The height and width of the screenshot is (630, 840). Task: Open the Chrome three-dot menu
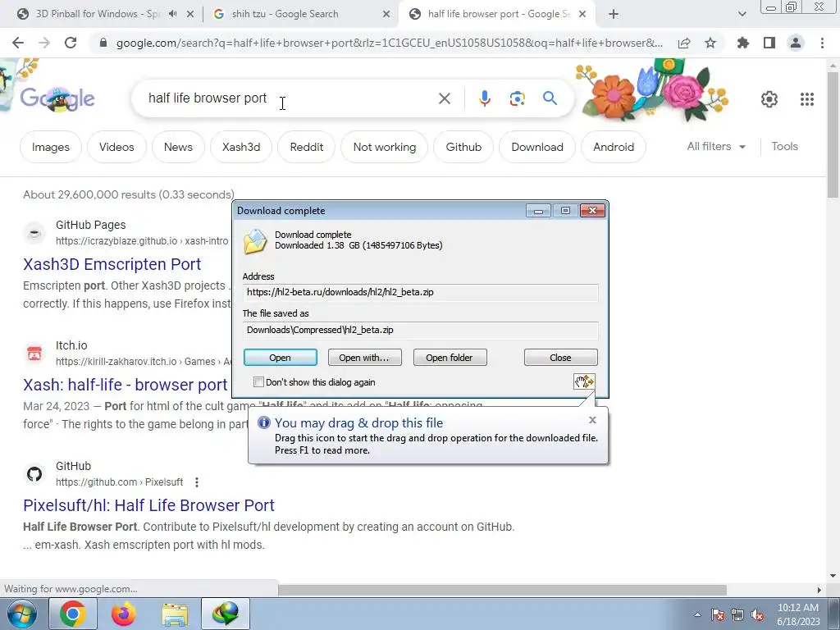click(822, 43)
